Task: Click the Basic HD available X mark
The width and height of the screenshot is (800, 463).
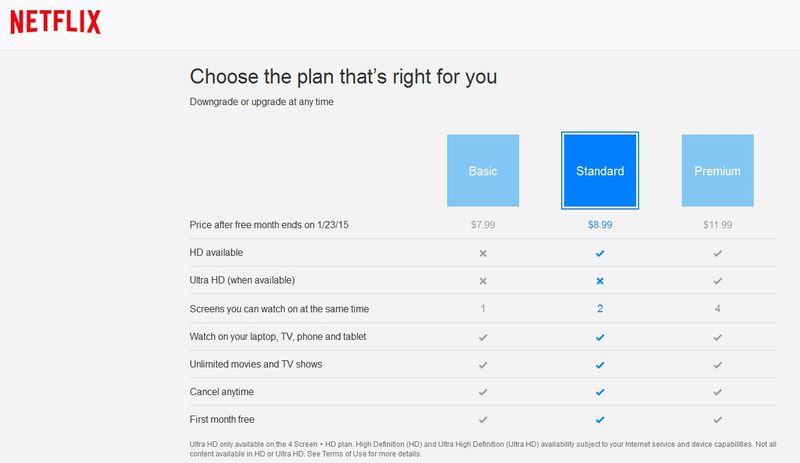Action: (483, 253)
